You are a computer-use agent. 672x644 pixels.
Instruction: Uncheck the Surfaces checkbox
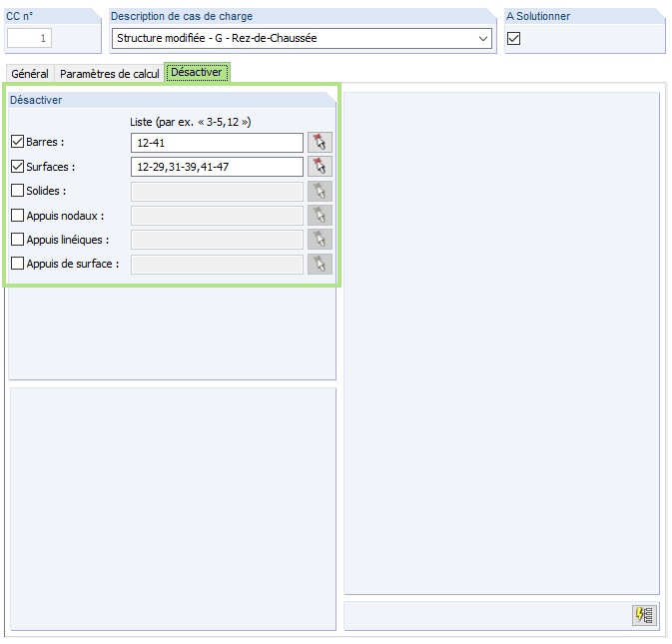pyautogui.click(x=17, y=167)
